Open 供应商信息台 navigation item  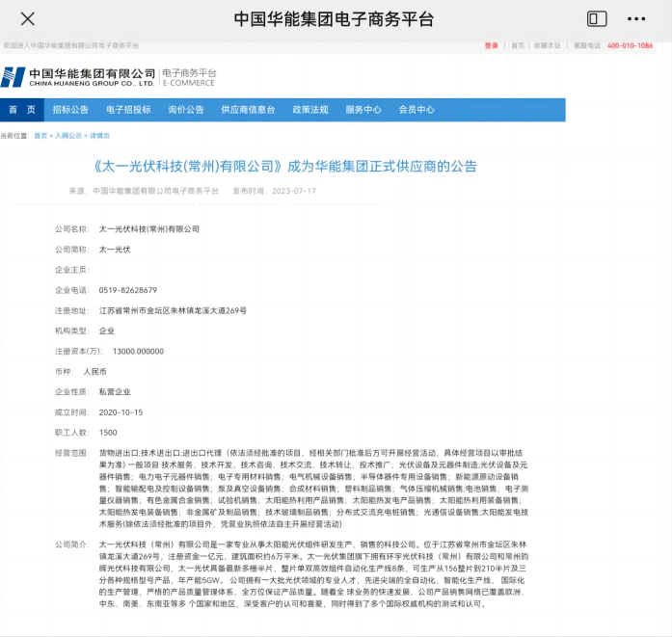[248, 110]
